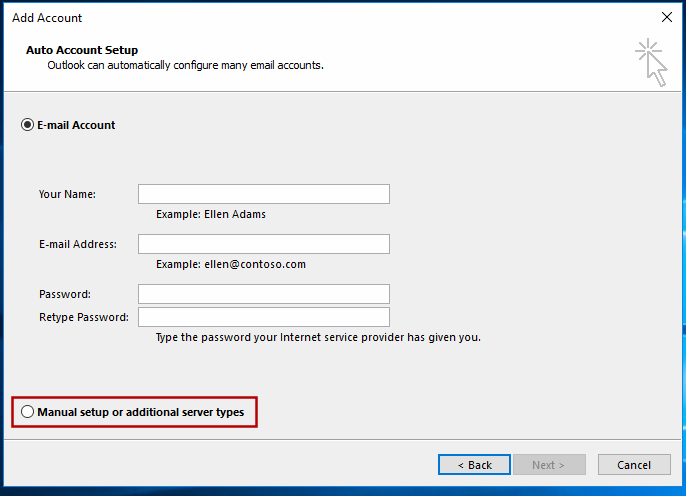
Task: Select the E-mail Account radio button
Action: tap(27, 125)
